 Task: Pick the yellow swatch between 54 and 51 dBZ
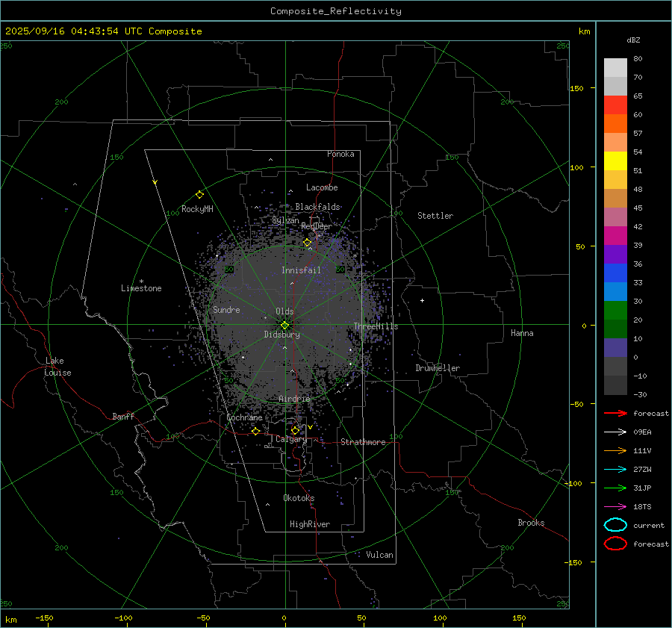615,161
